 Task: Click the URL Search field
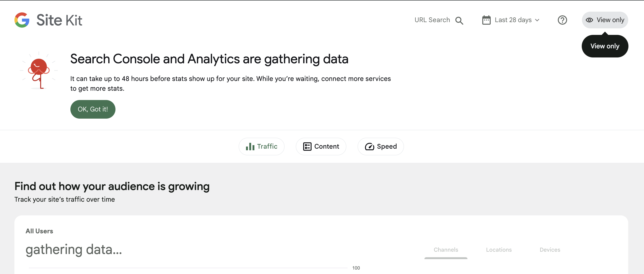pyautogui.click(x=432, y=20)
